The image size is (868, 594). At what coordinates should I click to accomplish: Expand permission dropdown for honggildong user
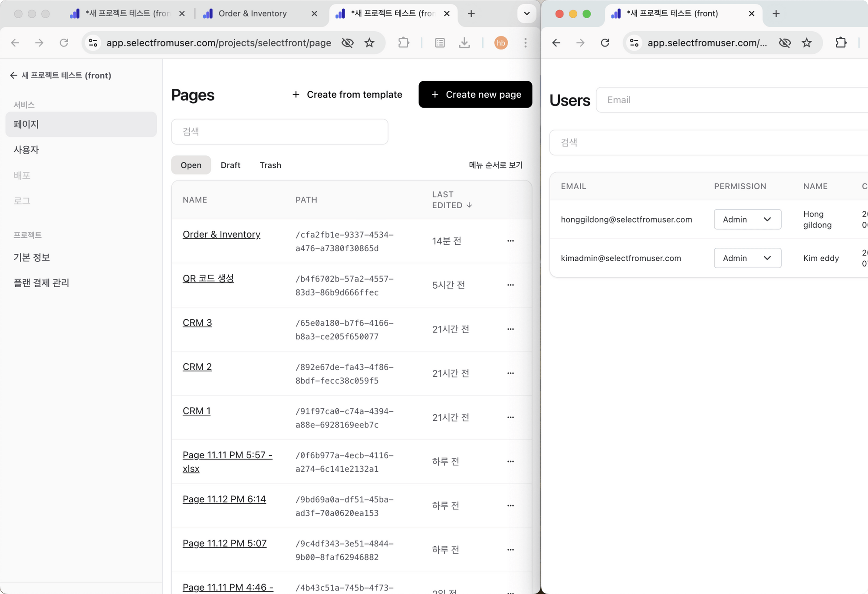point(747,219)
